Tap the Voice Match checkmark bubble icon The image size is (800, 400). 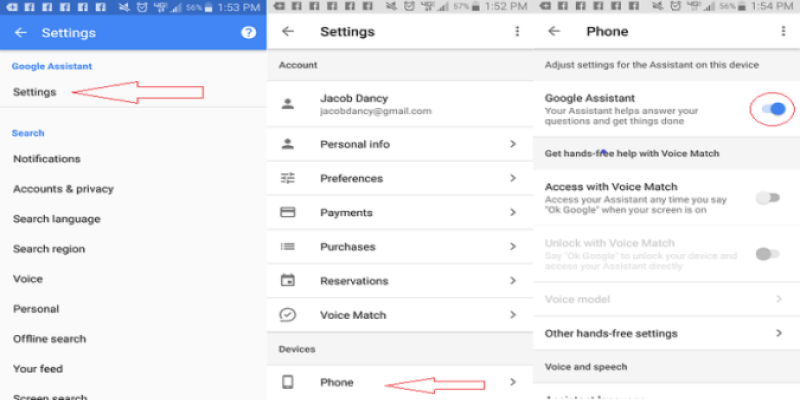point(288,315)
